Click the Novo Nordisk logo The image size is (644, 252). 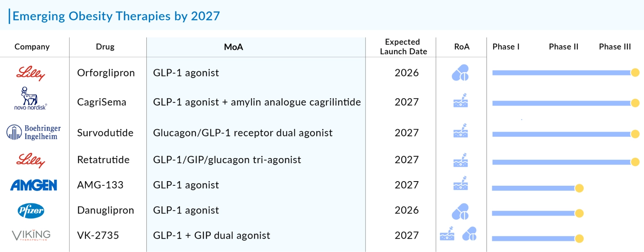[x=30, y=99]
